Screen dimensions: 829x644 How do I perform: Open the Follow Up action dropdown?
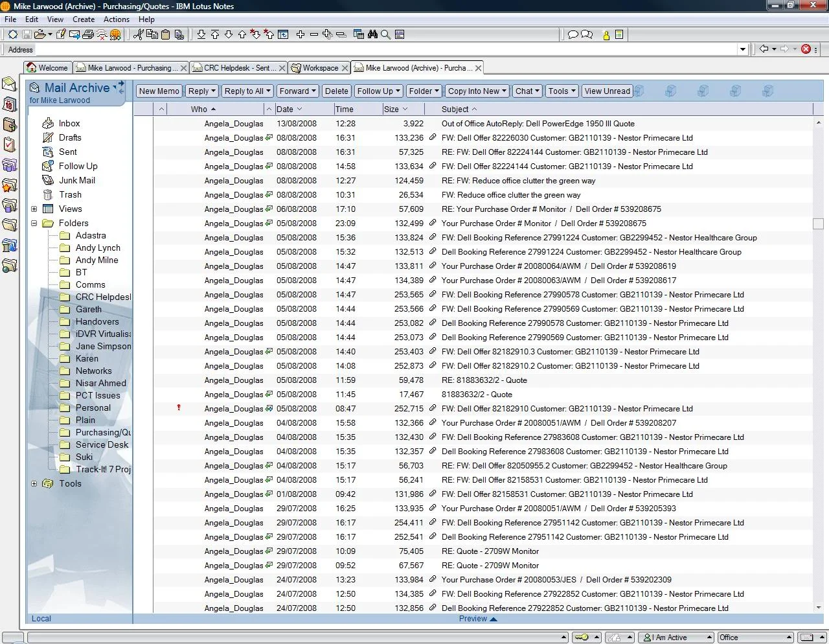pos(379,91)
